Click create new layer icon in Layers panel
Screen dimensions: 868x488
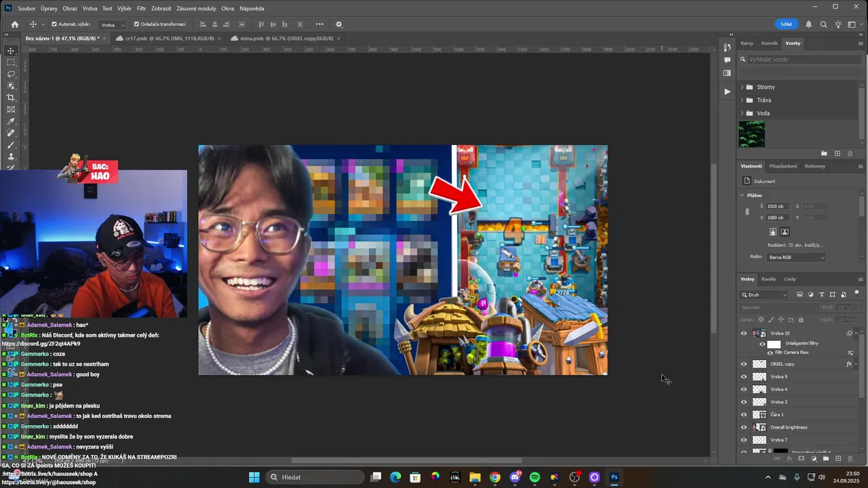click(838, 459)
